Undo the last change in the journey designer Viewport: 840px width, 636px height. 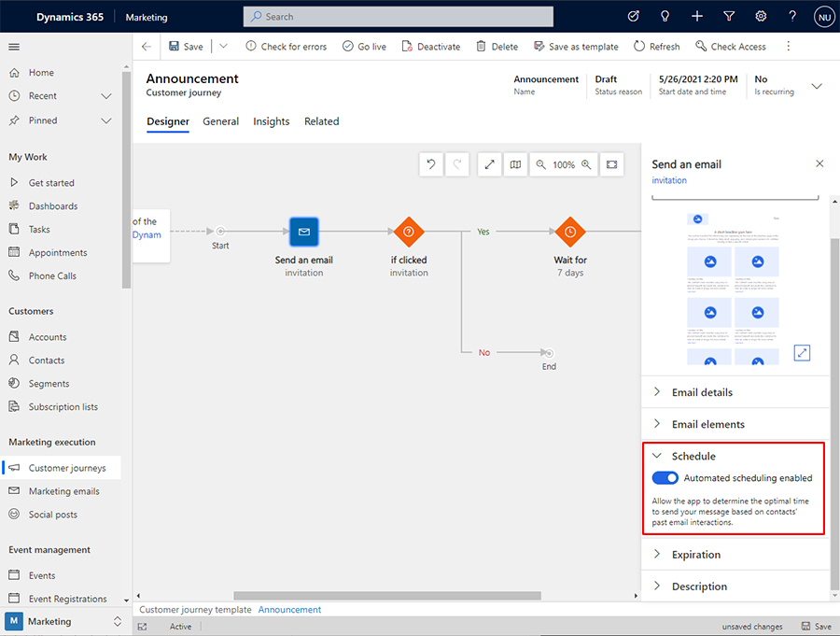[430, 163]
